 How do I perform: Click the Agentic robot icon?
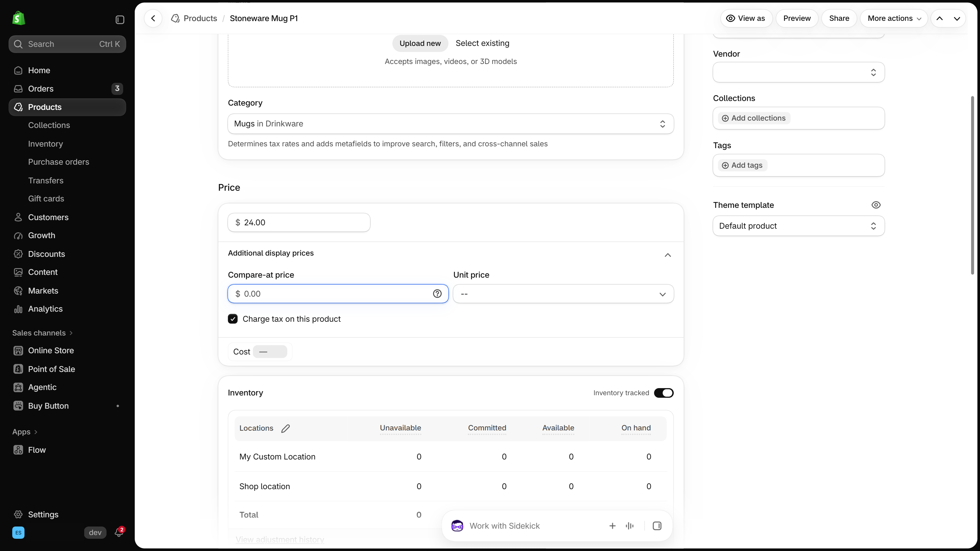(x=18, y=388)
